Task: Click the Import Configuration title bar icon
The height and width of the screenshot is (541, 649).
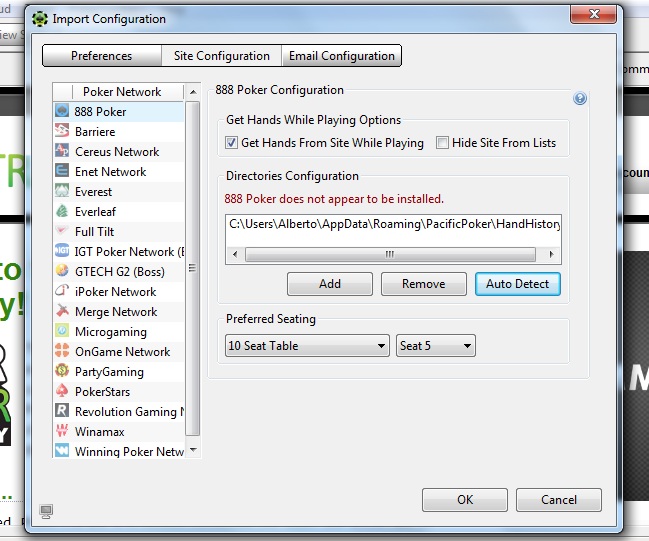Action: pos(40,19)
